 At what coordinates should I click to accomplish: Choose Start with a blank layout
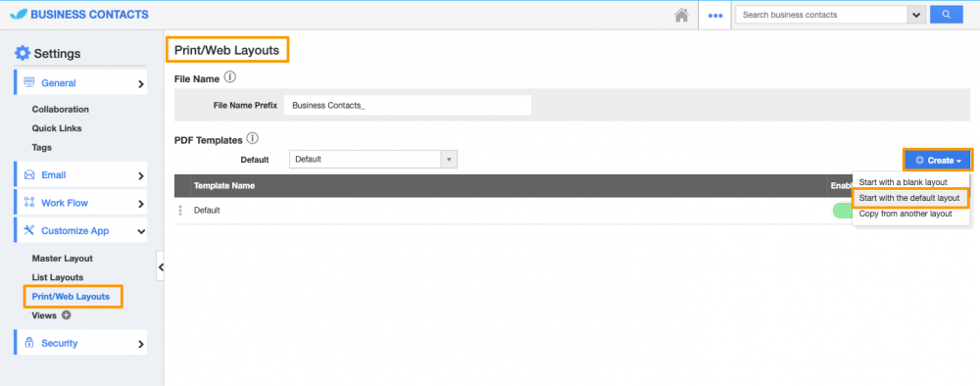(x=904, y=182)
